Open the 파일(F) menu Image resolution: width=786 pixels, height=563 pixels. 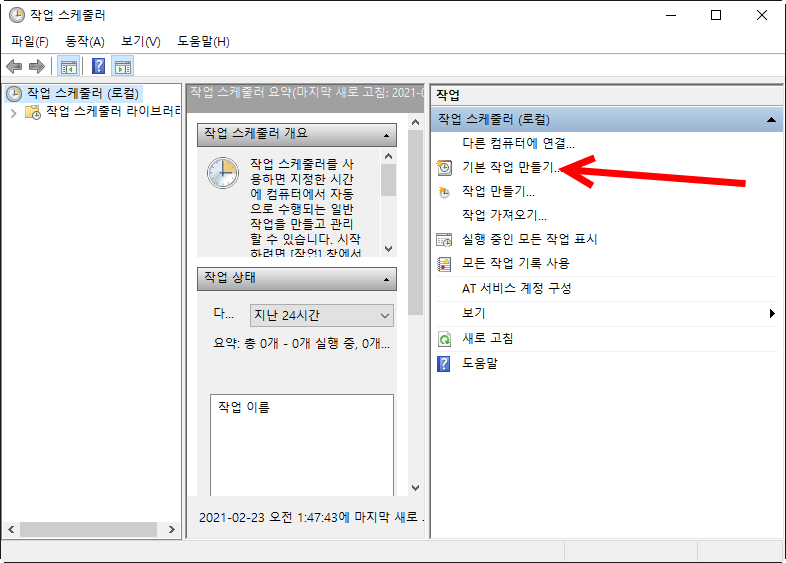click(30, 42)
